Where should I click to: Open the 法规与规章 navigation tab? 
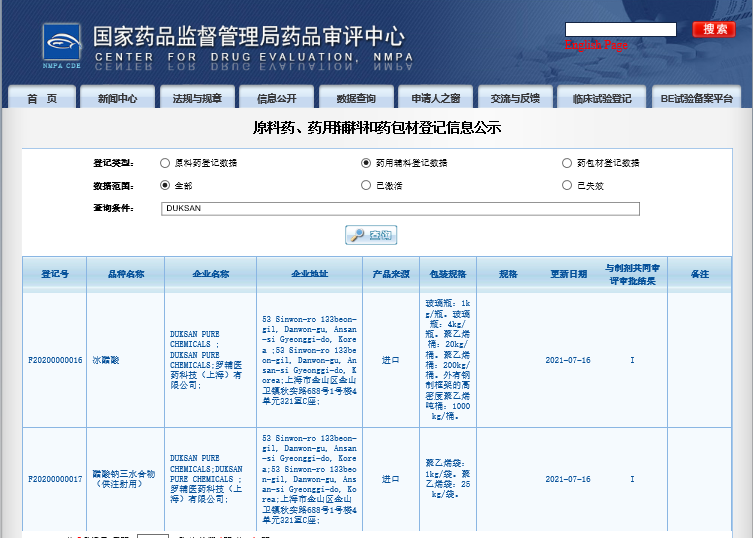click(197, 98)
